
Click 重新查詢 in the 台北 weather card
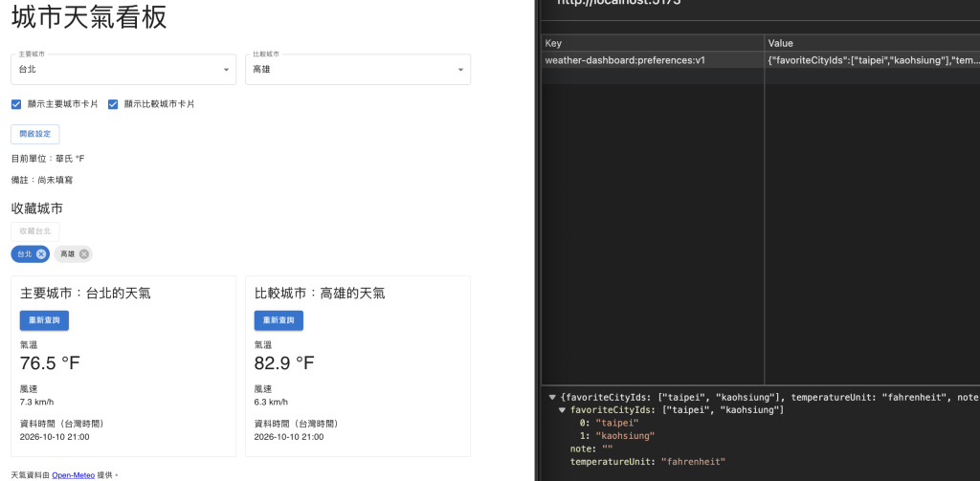pos(44,320)
